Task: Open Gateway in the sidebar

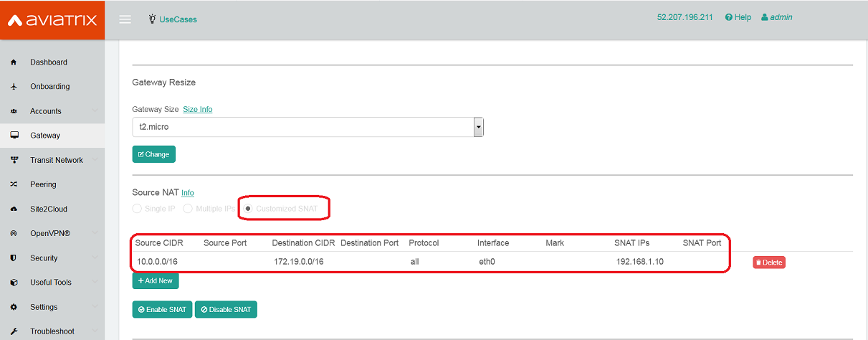Action: pyautogui.click(x=45, y=136)
